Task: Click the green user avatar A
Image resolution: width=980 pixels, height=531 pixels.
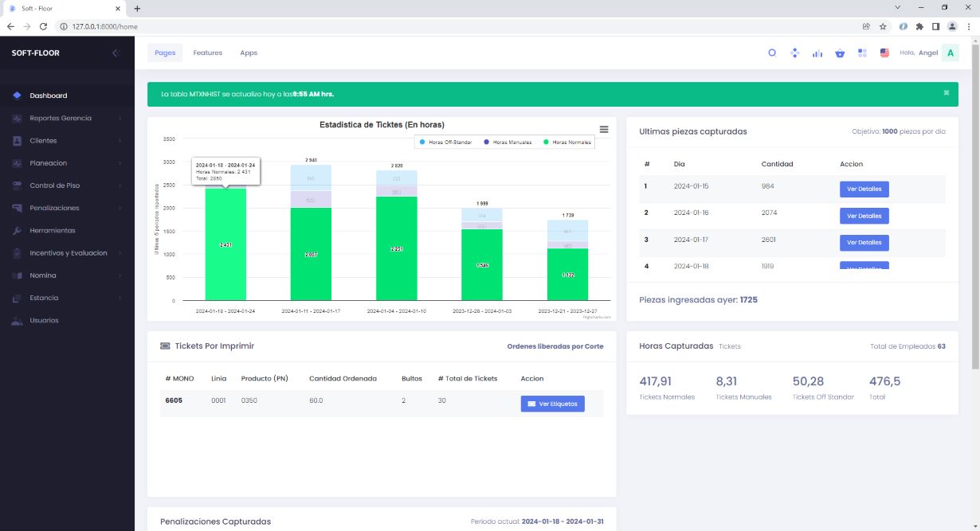Action: pyautogui.click(x=950, y=53)
